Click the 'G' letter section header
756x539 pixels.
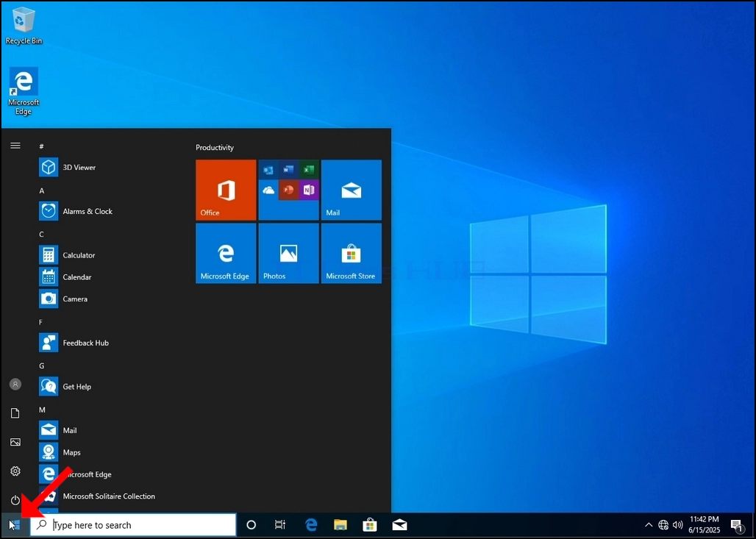click(x=41, y=366)
